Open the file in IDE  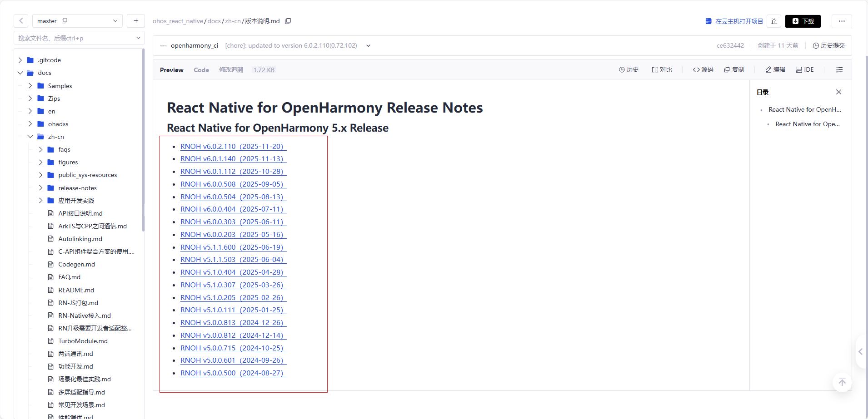805,69
